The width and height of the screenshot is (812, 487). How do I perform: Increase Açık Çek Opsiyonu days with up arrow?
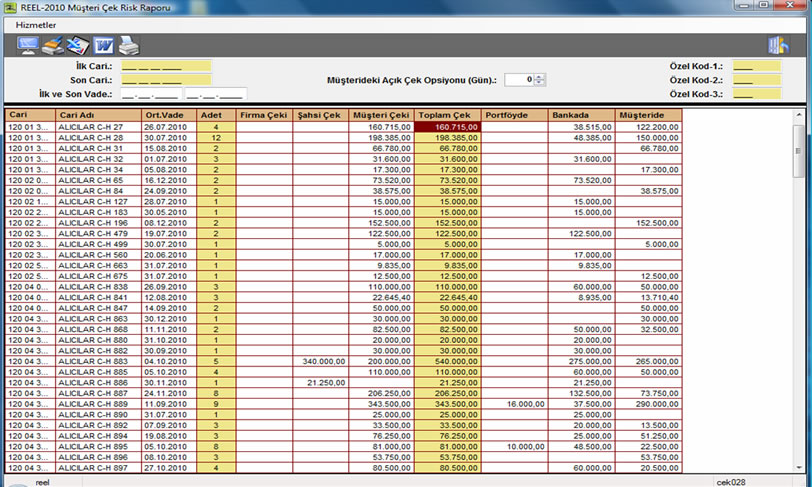click(540, 77)
